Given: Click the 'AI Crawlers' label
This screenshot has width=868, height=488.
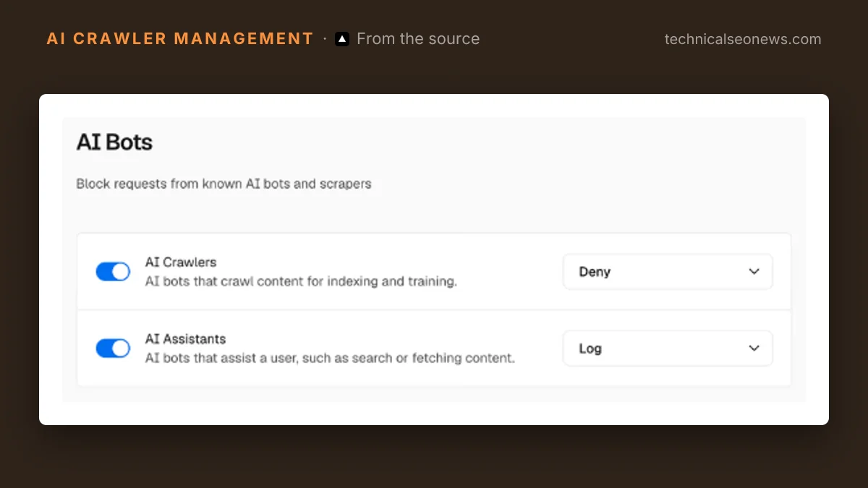Looking at the screenshot, I should coord(181,262).
